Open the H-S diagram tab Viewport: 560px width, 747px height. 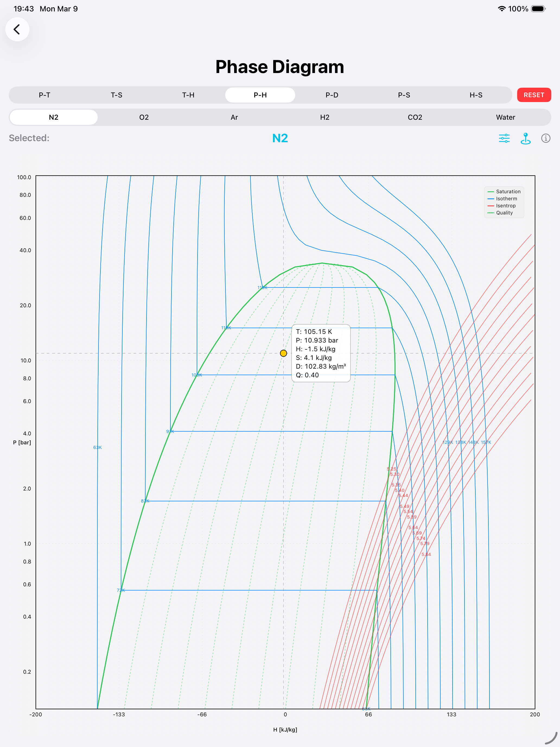point(476,95)
